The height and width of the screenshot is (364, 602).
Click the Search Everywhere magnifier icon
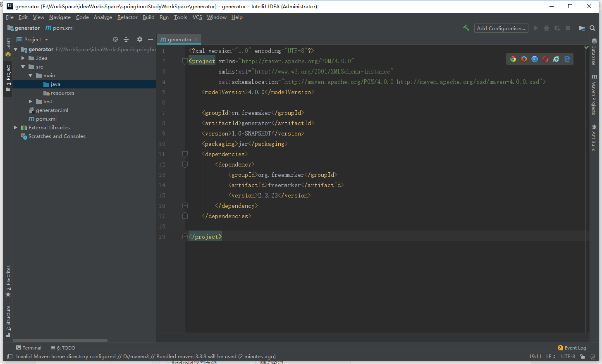(593, 28)
